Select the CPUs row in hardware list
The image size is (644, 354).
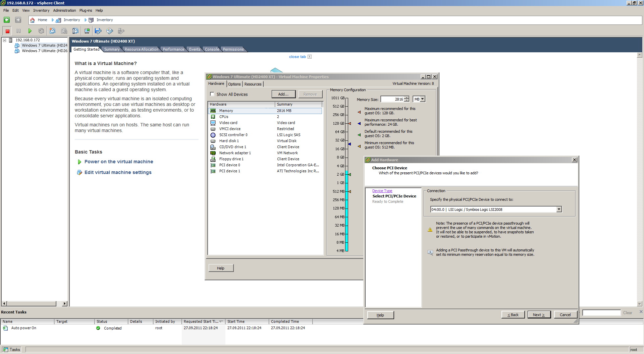[265, 117]
